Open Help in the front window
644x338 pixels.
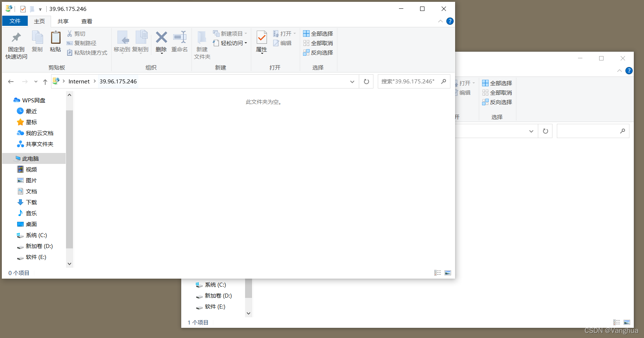pyautogui.click(x=450, y=21)
